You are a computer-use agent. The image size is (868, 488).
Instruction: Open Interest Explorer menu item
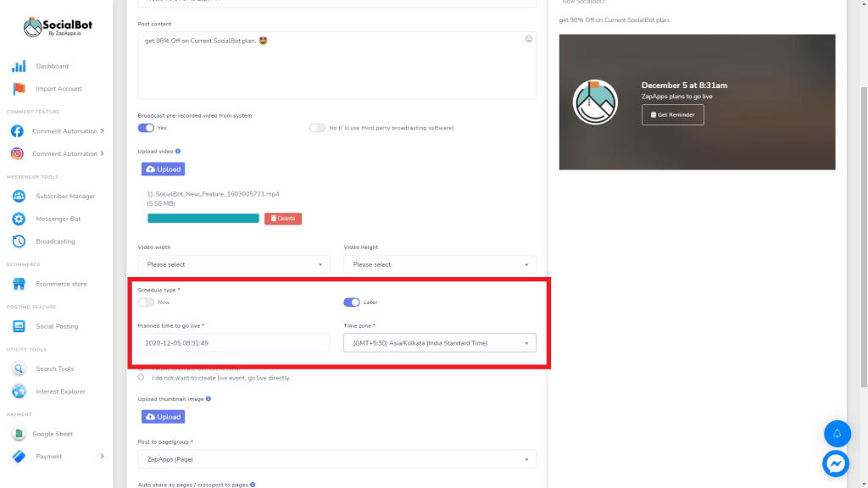pos(61,391)
